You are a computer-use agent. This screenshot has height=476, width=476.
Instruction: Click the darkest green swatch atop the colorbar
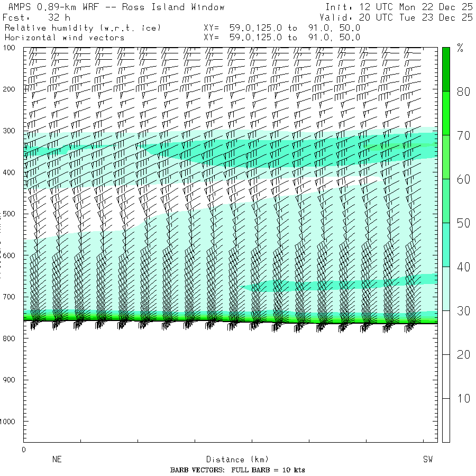tap(446, 69)
